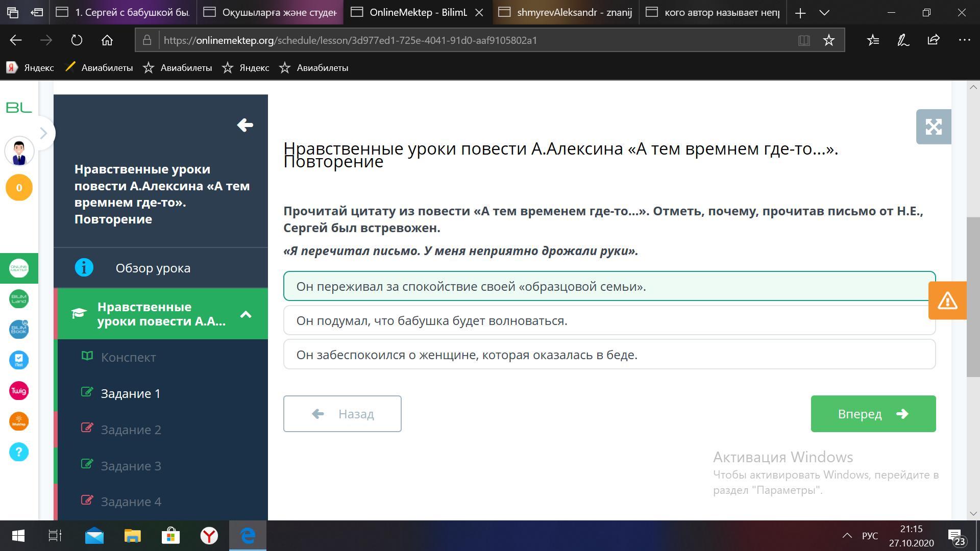Select answer about бабушка будет волноваться
The image size is (980, 551).
click(x=609, y=320)
